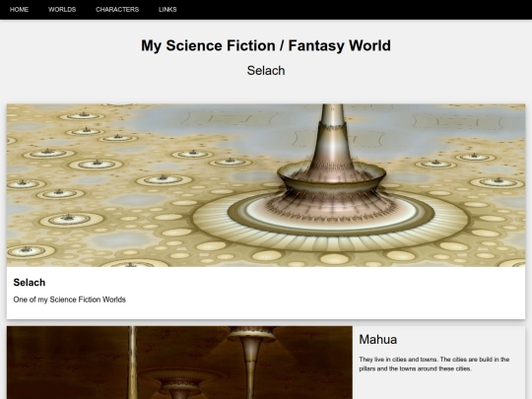Click the bold 'Selach' card title
The height and width of the screenshot is (399, 532).
tap(30, 283)
